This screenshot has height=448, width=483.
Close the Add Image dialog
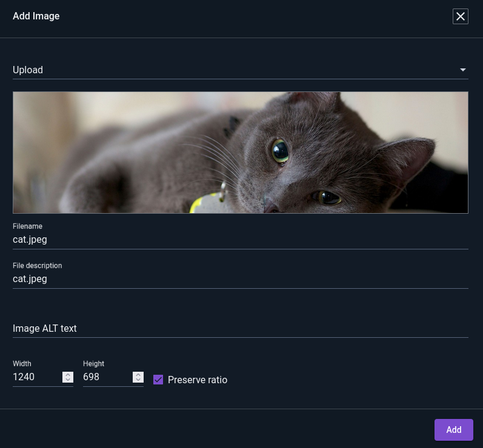point(460,16)
